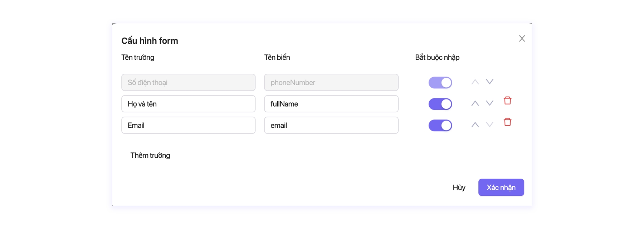Toggle required switch for fullName

coord(440,104)
